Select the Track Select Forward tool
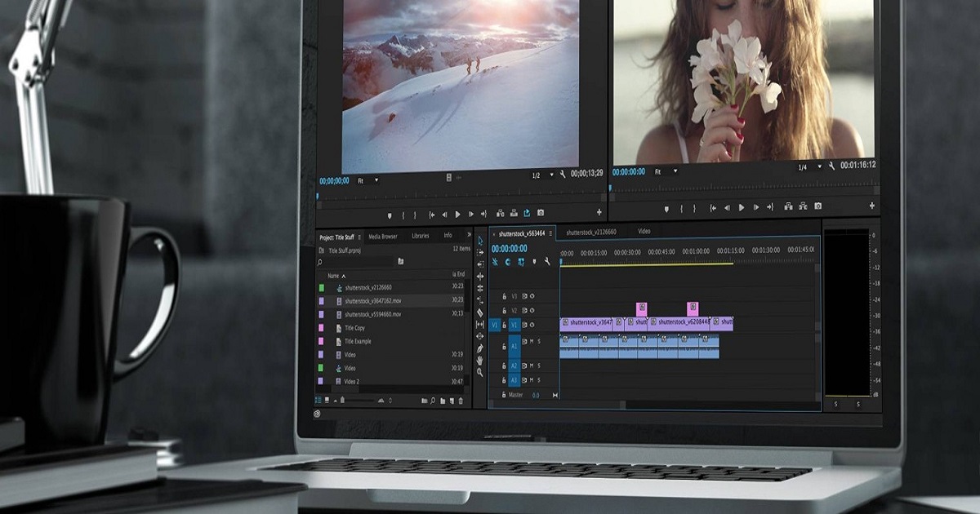 tap(480, 253)
